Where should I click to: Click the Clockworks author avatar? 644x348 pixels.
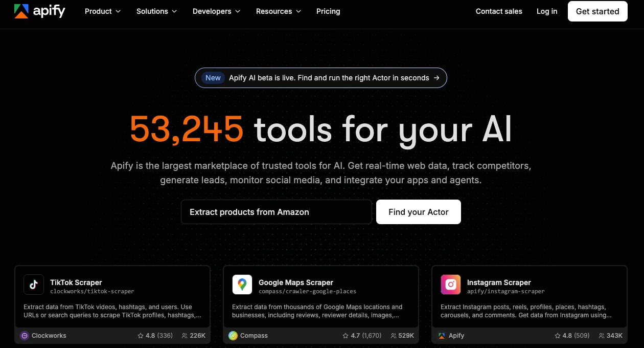[x=24, y=336]
